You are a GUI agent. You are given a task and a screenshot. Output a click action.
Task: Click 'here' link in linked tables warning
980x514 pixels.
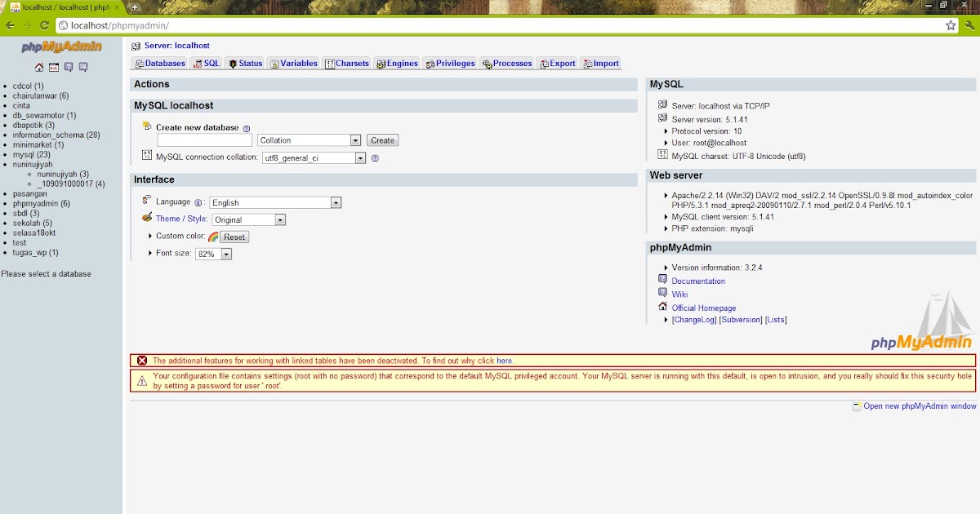(x=505, y=361)
